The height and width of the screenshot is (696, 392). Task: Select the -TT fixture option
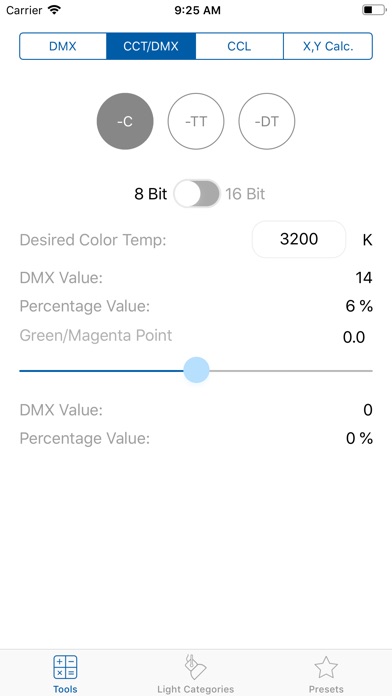(196, 121)
